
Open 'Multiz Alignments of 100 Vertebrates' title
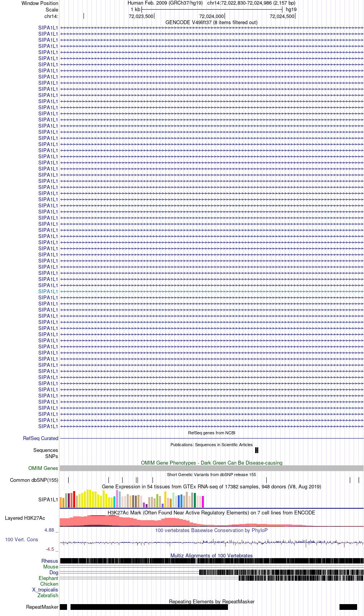[x=212, y=555]
